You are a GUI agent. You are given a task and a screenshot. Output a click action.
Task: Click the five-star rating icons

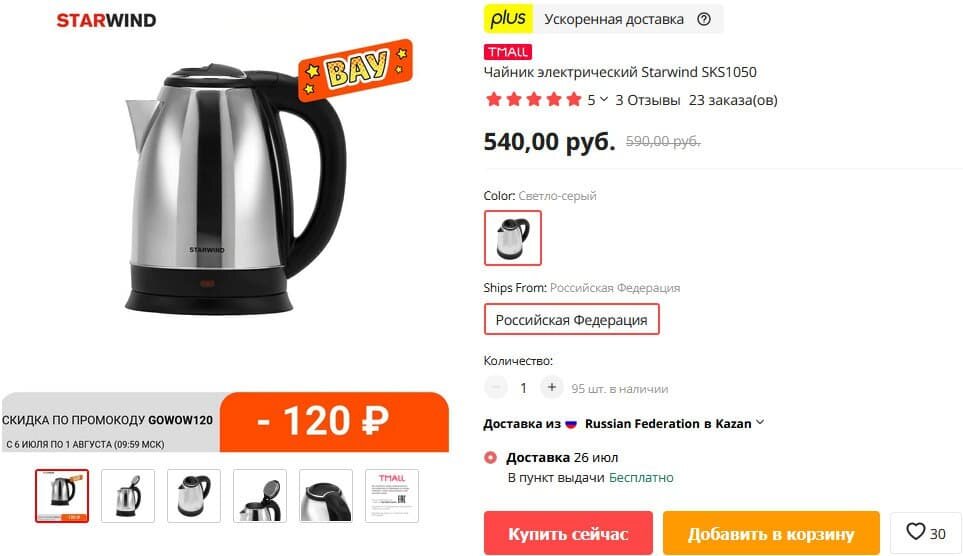pos(533,100)
